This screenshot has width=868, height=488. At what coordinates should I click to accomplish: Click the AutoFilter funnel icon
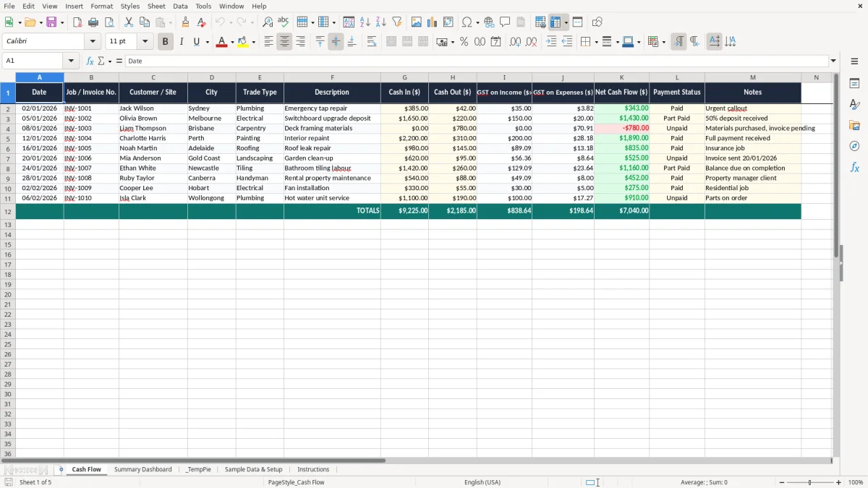[397, 22]
